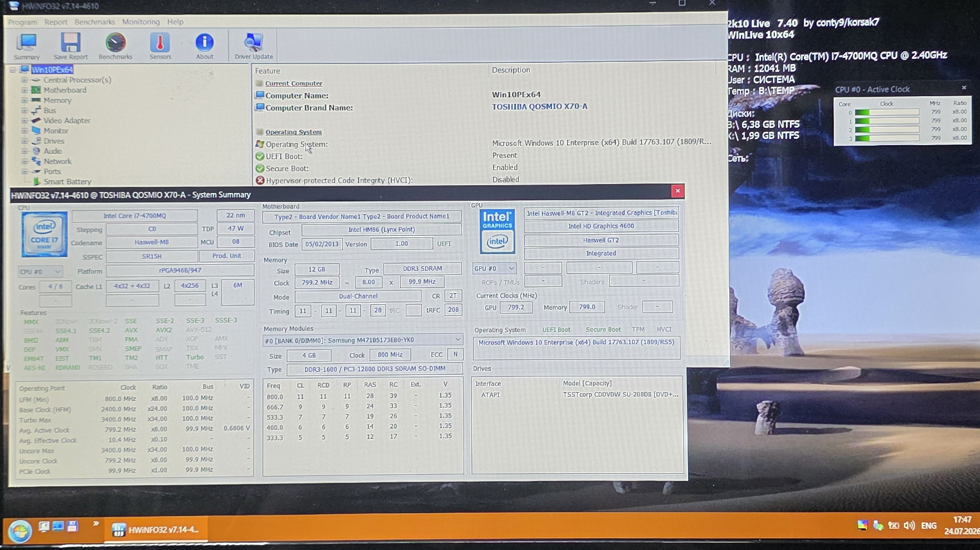
Task: Click the Secure Boot green check icon
Action: pyautogui.click(x=260, y=169)
